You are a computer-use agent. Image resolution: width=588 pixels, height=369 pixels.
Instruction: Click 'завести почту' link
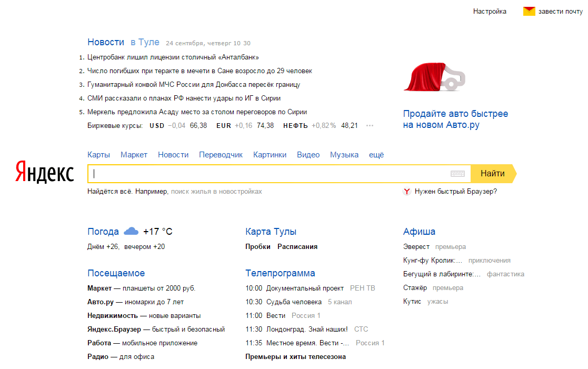[560, 12]
